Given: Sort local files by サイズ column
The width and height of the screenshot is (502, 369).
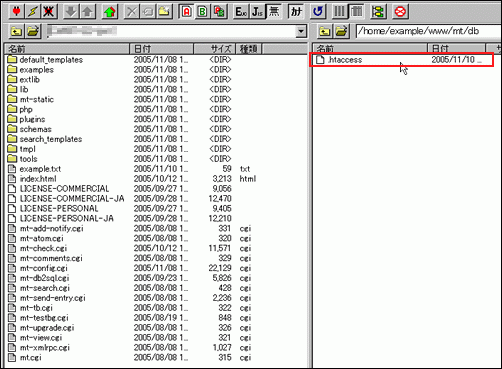Looking at the screenshot, I should 215,49.
